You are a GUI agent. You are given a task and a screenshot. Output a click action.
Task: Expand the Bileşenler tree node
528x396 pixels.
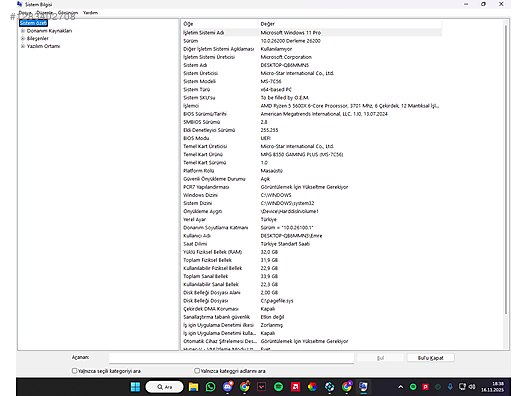pyautogui.click(x=23, y=38)
